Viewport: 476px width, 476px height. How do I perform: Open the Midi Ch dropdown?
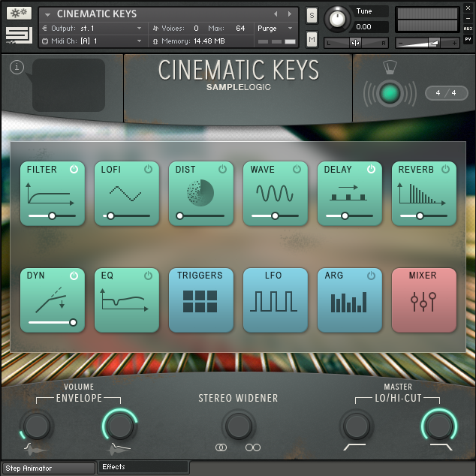pos(92,41)
